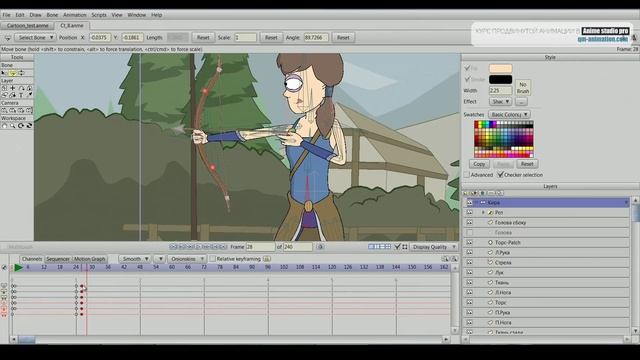
Task: Select the Select Bone arrow tool
Action: [x=4, y=73]
